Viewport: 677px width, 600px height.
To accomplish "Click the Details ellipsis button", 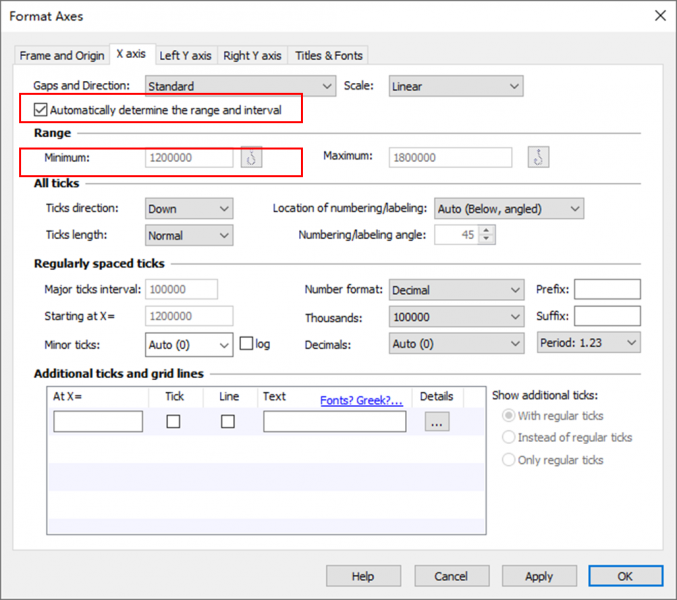I will click(437, 421).
